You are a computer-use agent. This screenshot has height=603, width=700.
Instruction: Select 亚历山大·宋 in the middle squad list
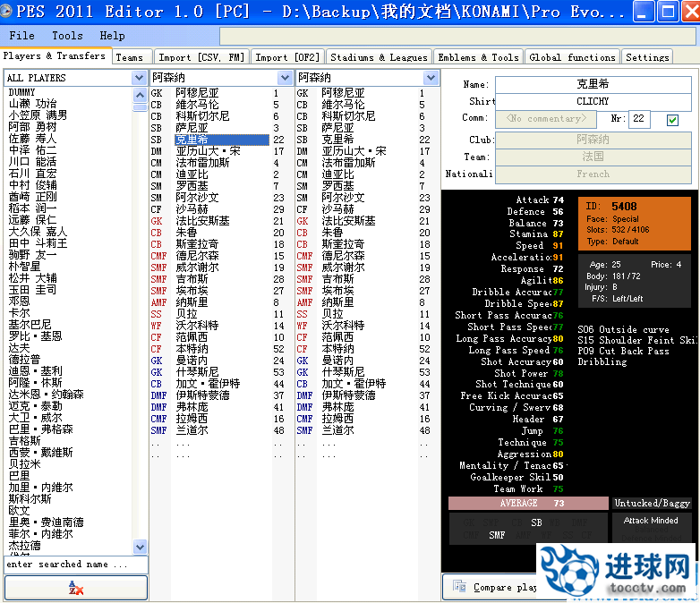coord(208,151)
